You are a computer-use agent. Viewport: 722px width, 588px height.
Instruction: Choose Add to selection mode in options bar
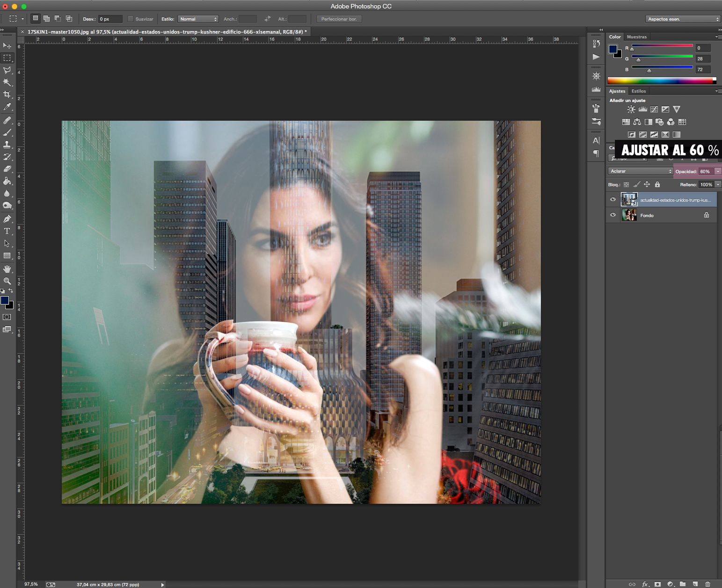pyautogui.click(x=46, y=19)
